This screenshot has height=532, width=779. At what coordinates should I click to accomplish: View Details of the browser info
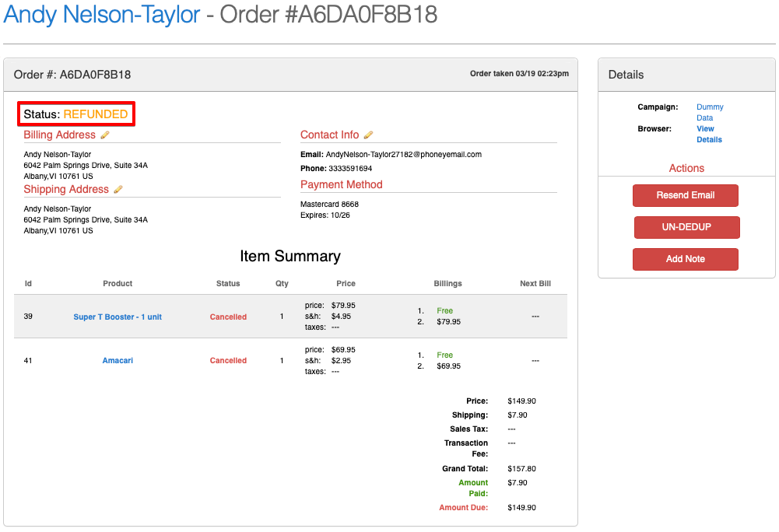pos(708,134)
